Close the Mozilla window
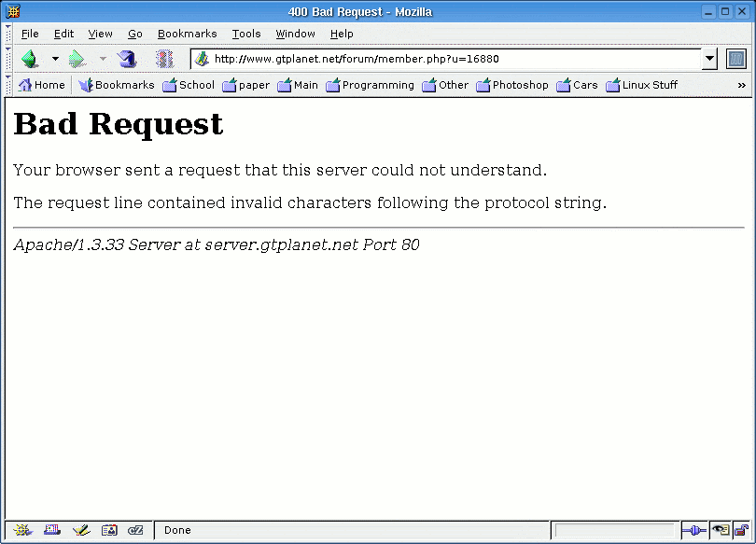The width and height of the screenshot is (756, 544). [742, 11]
